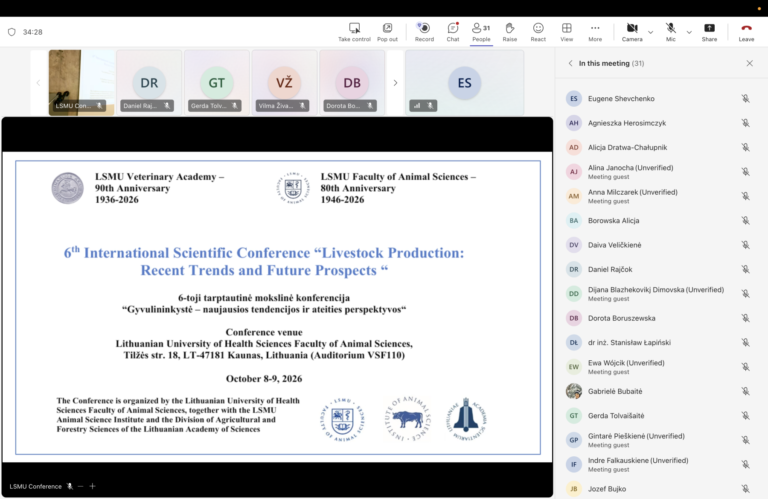Select participant Eugene Shevchenko
This screenshot has width=768, height=499.
[659, 98]
